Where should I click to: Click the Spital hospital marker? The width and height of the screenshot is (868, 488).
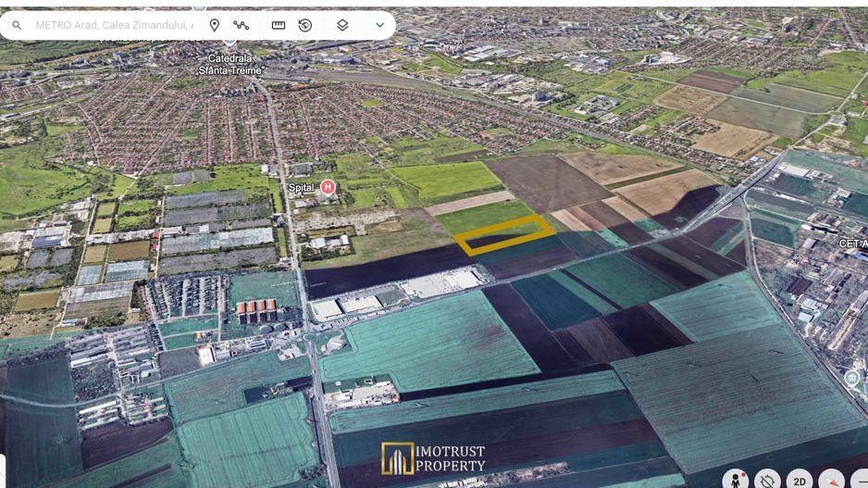[329, 188]
